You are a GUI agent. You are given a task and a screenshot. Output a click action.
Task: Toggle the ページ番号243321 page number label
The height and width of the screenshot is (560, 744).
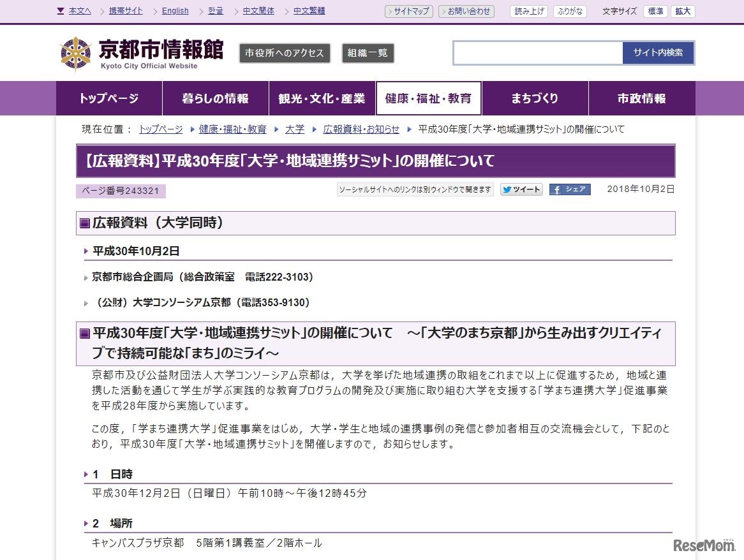[x=120, y=191]
